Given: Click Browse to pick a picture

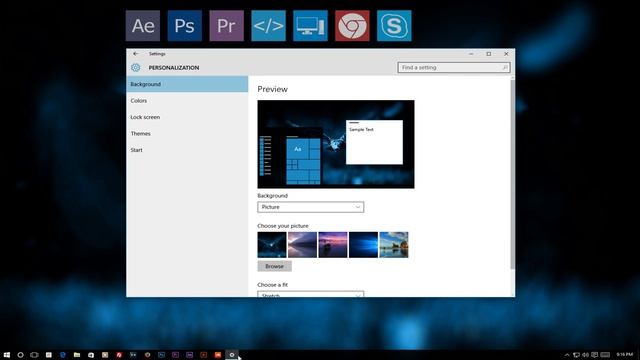Looking at the screenshot, I should (x=274, y=266).
